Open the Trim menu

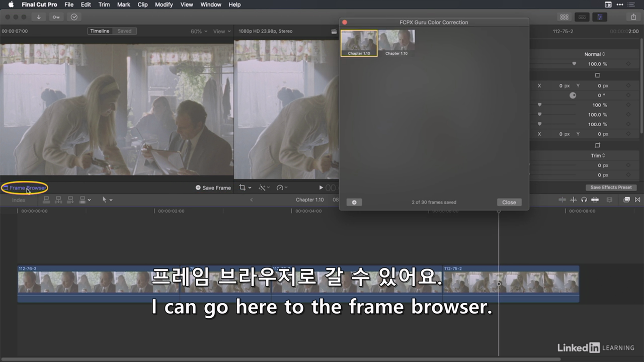coord(104,5)
